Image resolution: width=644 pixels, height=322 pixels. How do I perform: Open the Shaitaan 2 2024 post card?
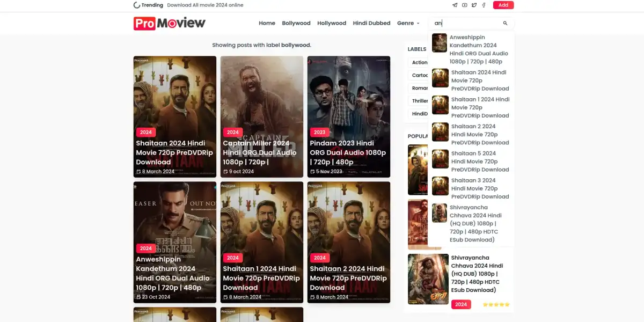tap(349, 243)
